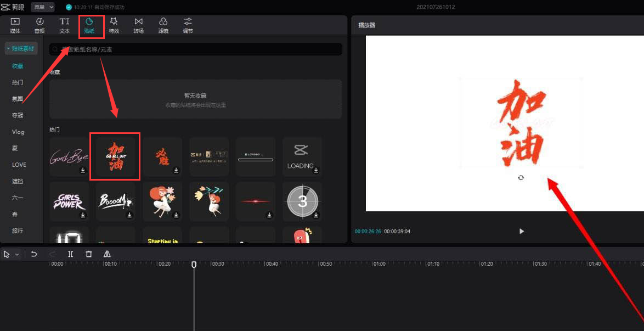Select the Vlog sticker category
This screenshot has height=331, width=644.
(18, 132)
